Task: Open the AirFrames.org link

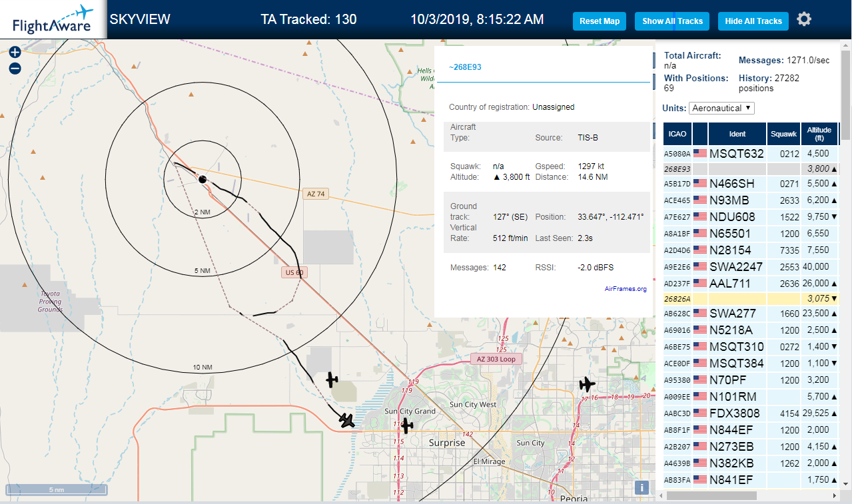Action: [x=626, y=289]
